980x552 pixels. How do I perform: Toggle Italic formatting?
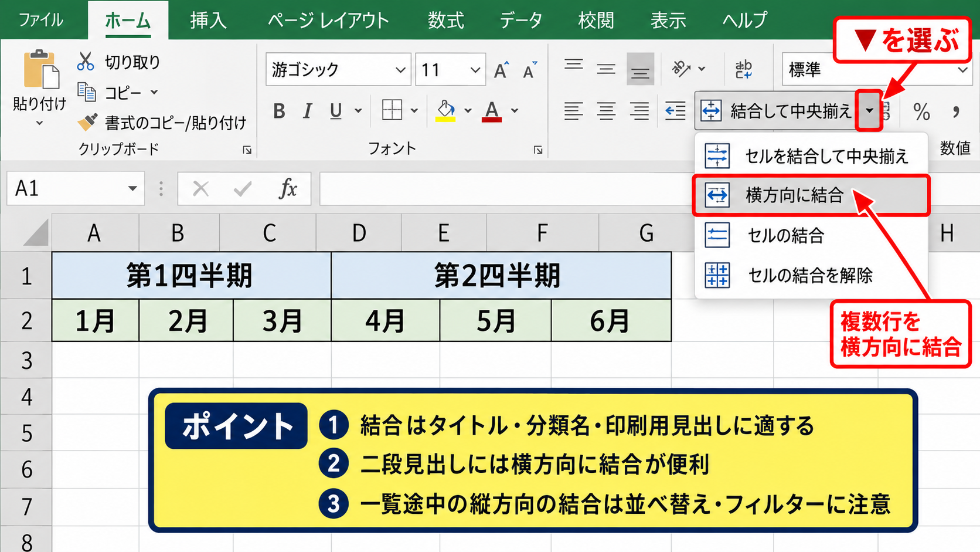click(307, 111)
